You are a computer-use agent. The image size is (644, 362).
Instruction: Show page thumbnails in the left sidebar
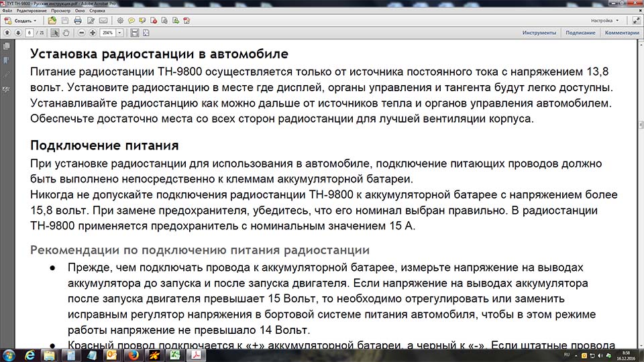(7, 46)
